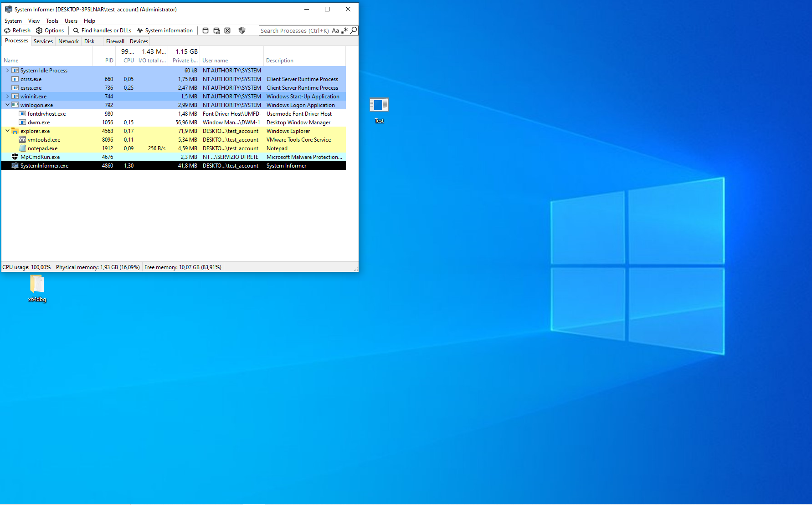Screen dimensions: 812x505
Task: Click the CPU column header to sort
Action: pyautogui.click(x=128, y=60)
